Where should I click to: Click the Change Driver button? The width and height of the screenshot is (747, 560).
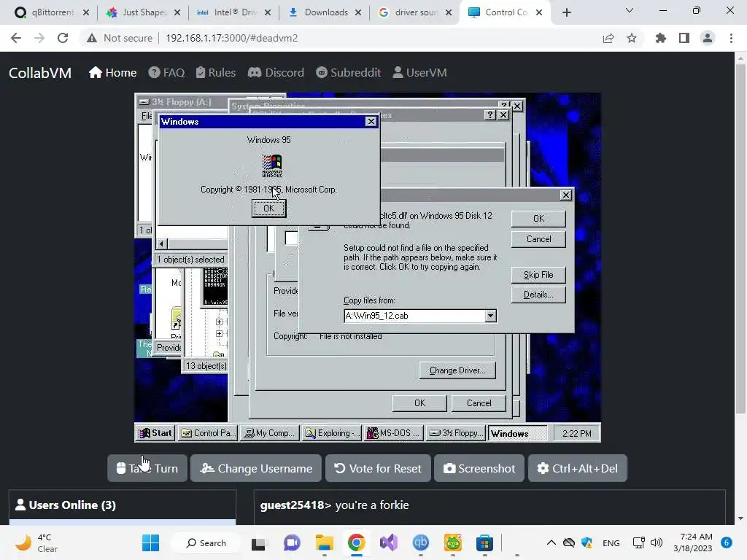457,370
